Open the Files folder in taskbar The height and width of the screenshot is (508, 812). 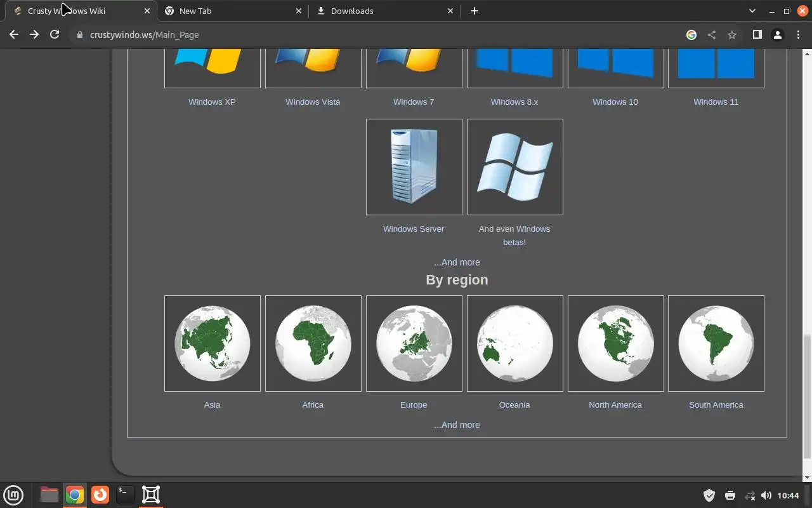(49, 495)
